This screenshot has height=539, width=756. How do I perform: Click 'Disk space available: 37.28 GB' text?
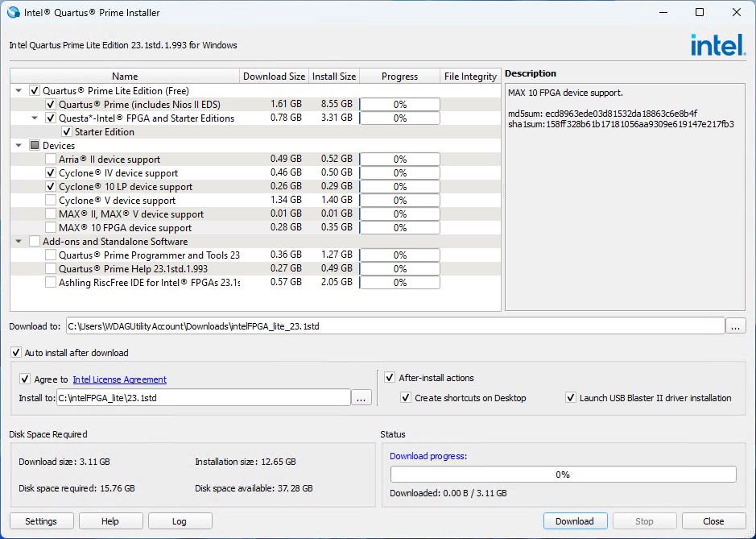point(254,488)
